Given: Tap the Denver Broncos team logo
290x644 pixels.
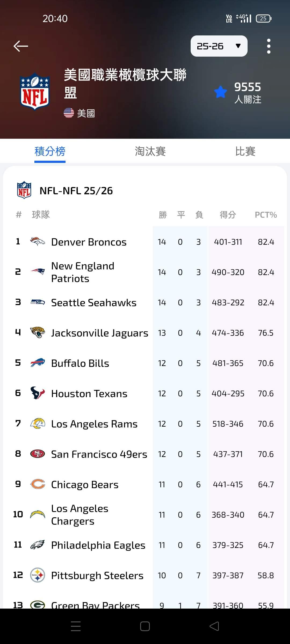Looking at the screenshot, I should (x=38, y=242).
